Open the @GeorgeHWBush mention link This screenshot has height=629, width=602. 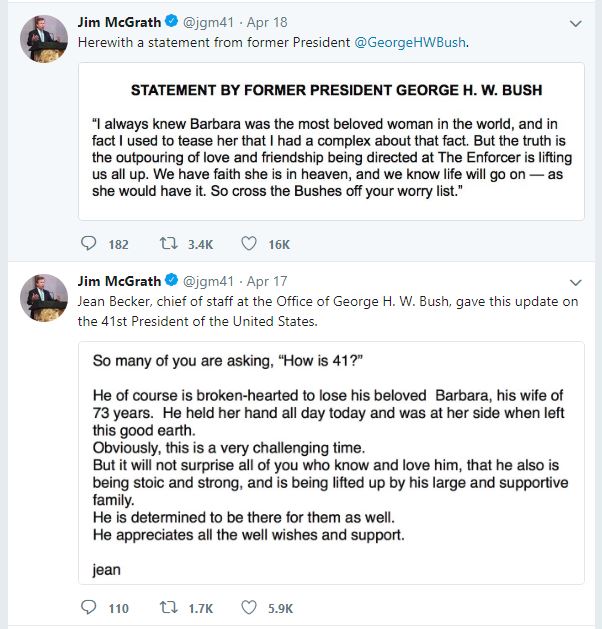coord(410,43)
